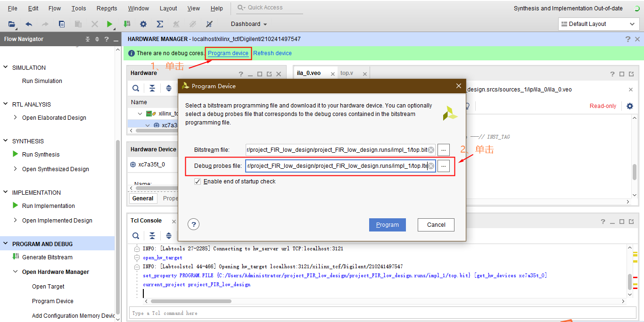Screen dimensions: 644x322
Task: Expand Open Elaborated Design
Action: 16,118
